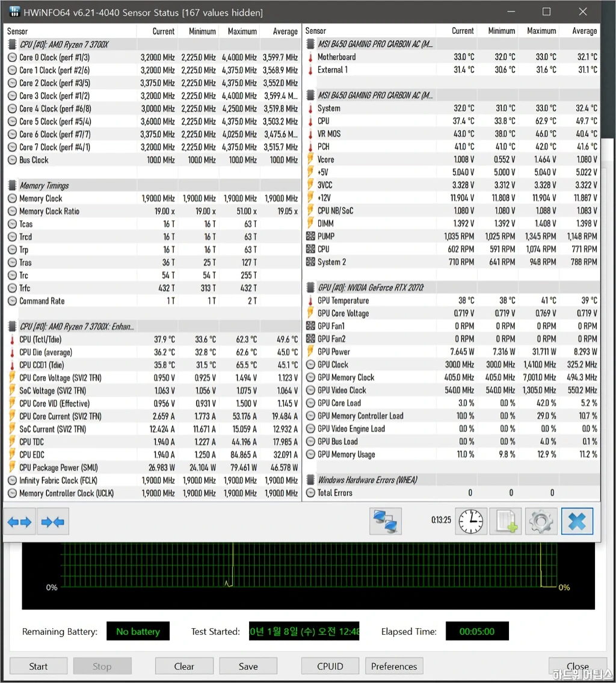616x683 pixels.
Task: Select the GPU Memory Usage row
Action: pos(451,454)
